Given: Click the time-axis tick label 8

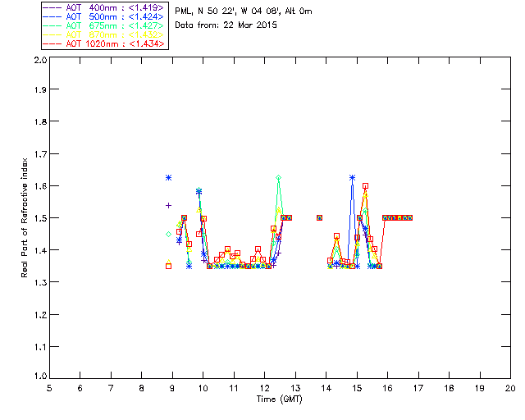Looking at the screenshot, I should (x=142, y=388).
